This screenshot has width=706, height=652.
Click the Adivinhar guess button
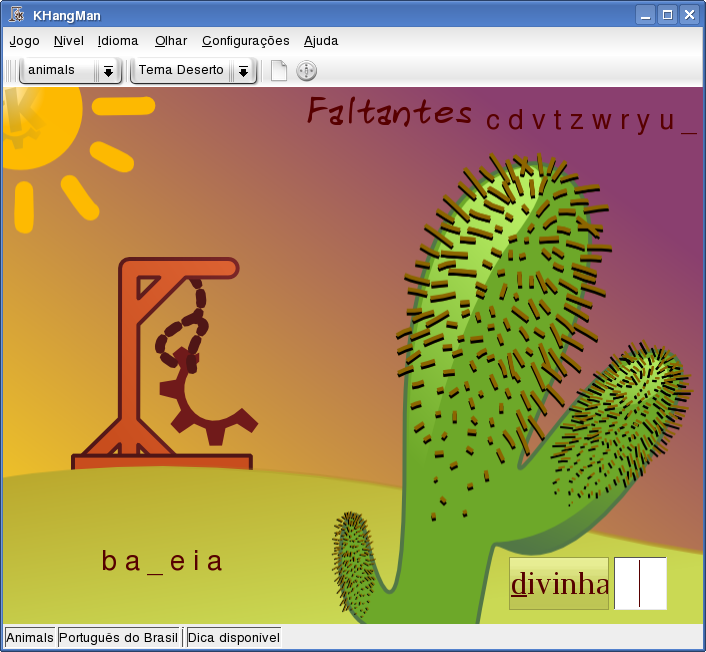(559, 584)
